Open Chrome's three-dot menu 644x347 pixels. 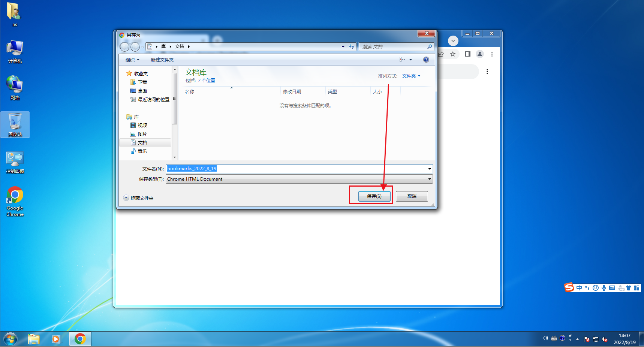coord(492,54)
